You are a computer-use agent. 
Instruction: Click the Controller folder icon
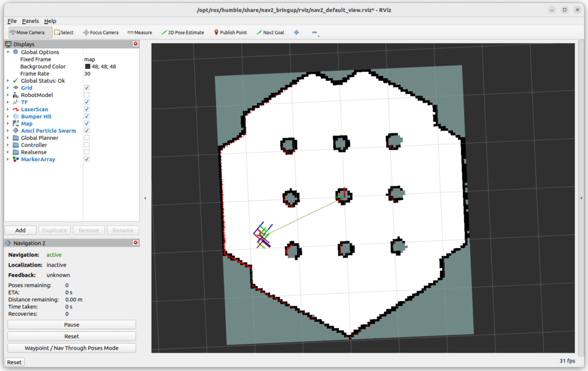16,145
